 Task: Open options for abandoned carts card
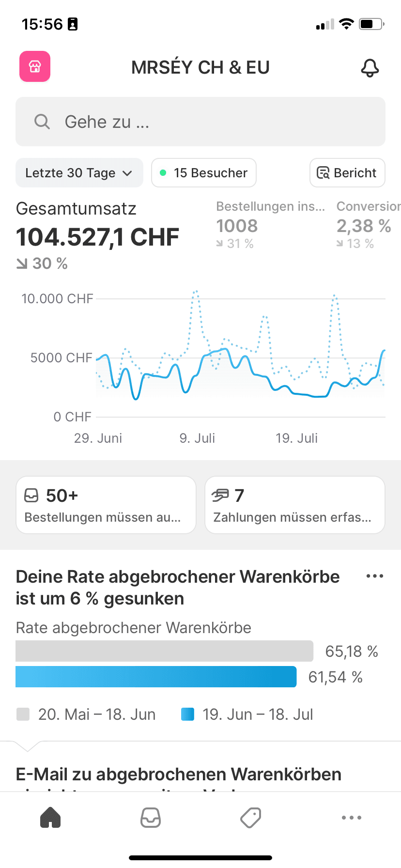click(x=375, y=576)
